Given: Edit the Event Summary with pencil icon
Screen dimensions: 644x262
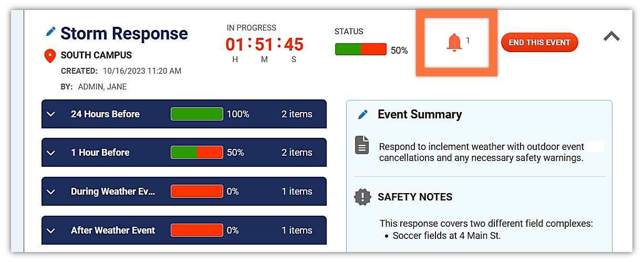Looking at the screenshot, I should (362, 115).
